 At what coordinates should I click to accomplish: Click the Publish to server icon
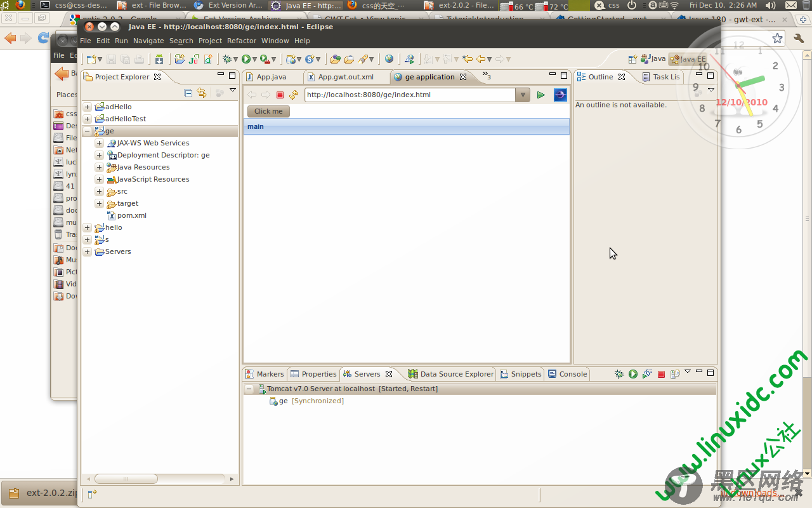click(675, 374)
